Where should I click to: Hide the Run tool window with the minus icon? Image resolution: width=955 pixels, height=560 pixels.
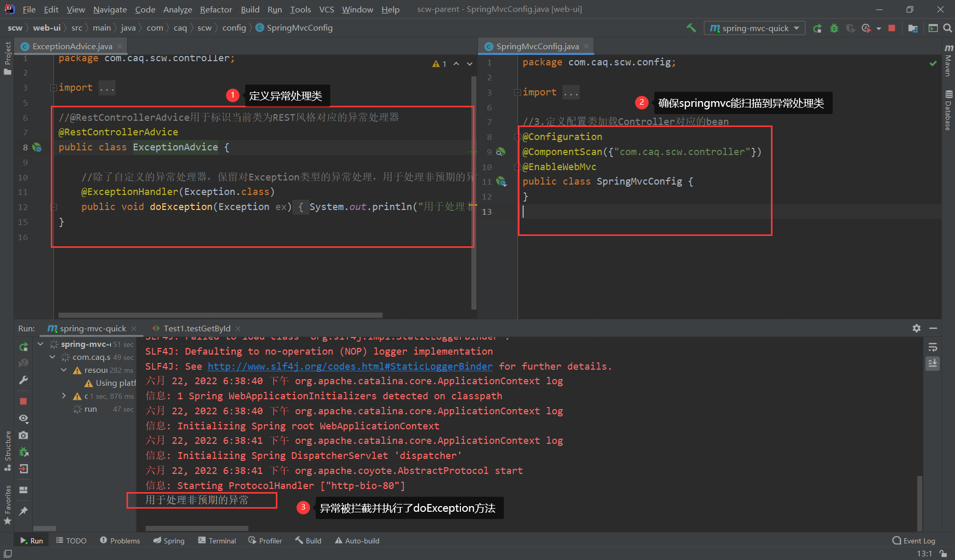(x=933, y=328)
